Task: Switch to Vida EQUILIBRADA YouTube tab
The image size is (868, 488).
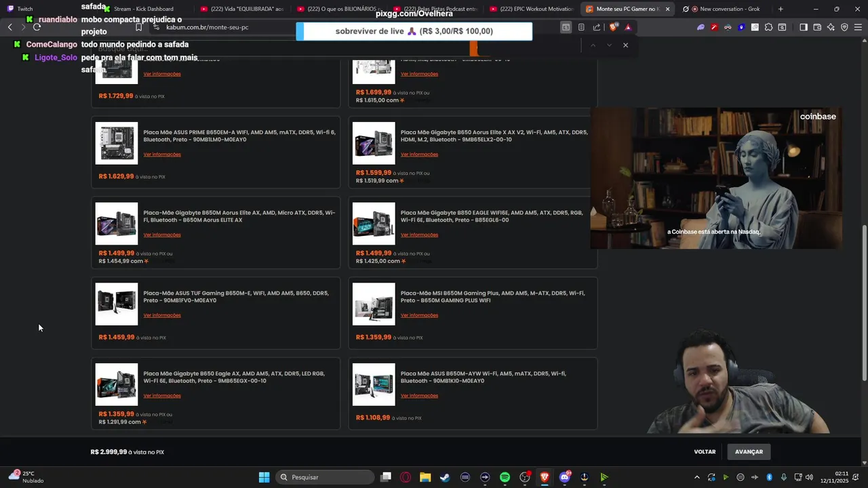Action: click(x=242, y=9)
